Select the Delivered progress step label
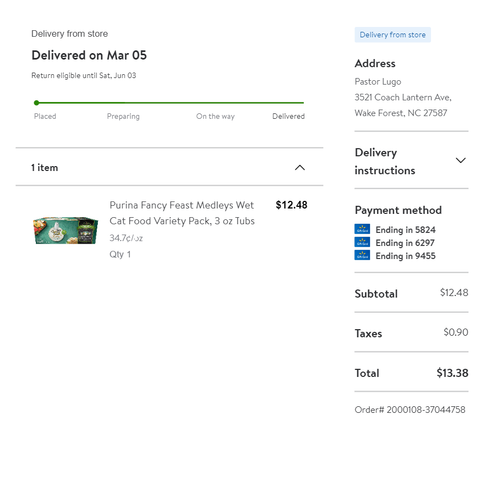 pyautogui.click(x=288, y=116)
